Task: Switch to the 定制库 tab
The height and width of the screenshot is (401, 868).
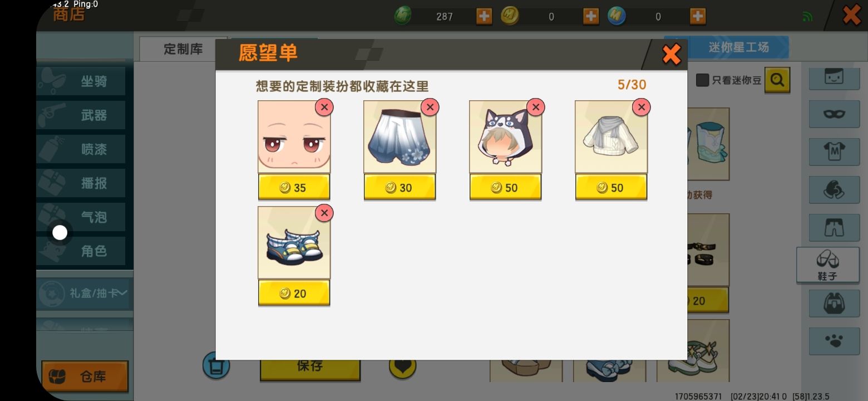Action: (x=183, y=49)
